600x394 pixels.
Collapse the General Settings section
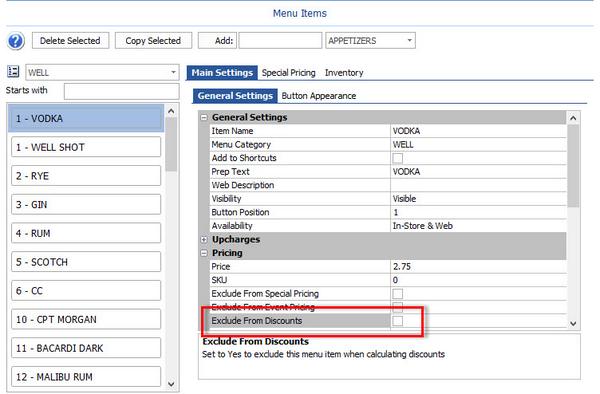tap(204, 118)
